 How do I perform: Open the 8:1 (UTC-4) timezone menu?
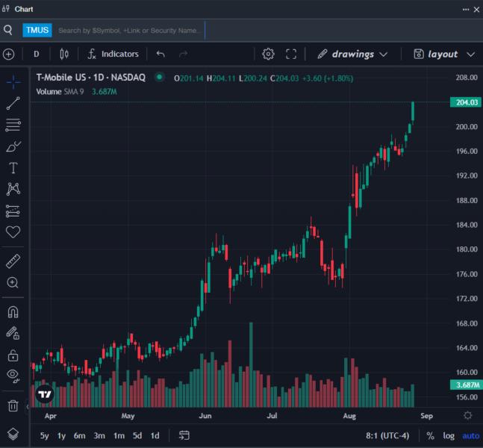[x=387, y=435]
